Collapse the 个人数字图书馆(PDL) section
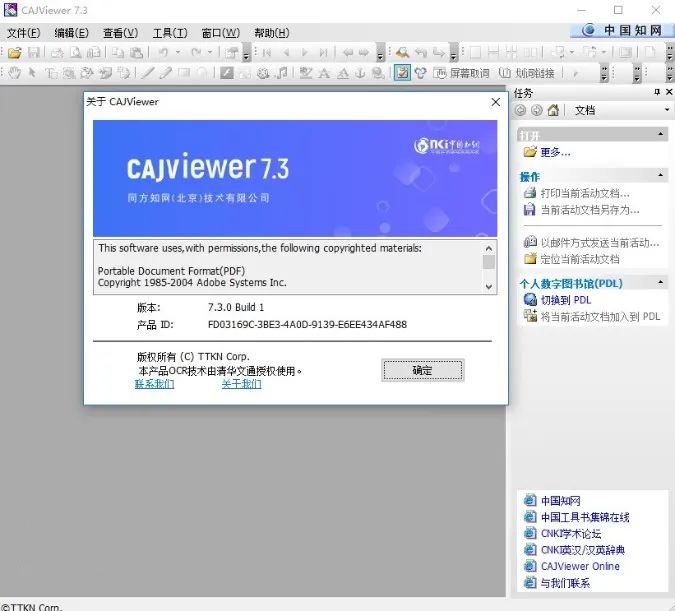This screenshot has height=611, width=675. pos(660,282)
